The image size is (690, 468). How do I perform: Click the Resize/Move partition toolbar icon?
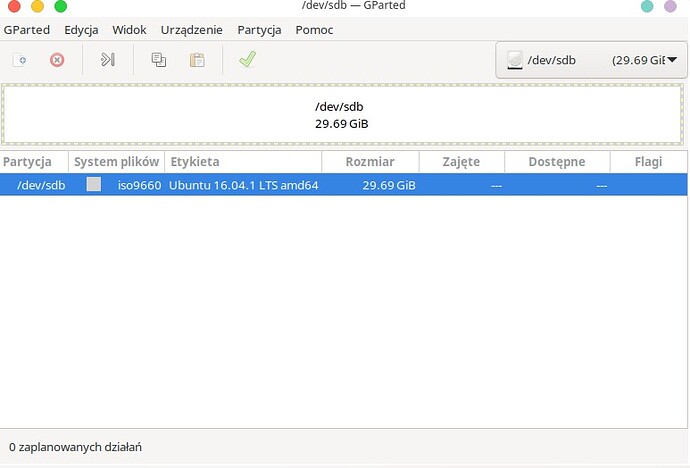pos(108,59)
